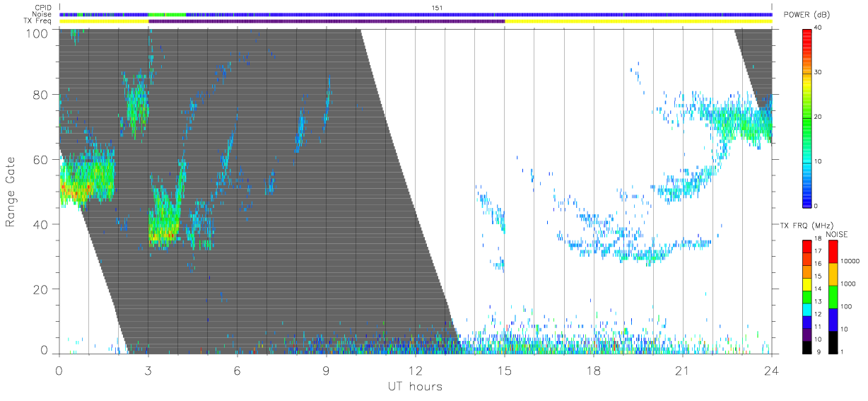Click the UT hours axis title
Viewport: 868px width, 401px height.
coord(415,387)
